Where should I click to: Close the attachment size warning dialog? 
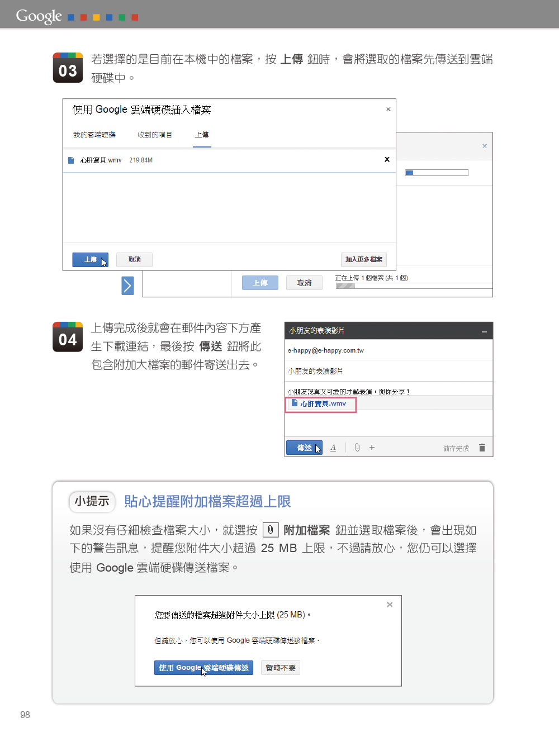tap(390, 605)
